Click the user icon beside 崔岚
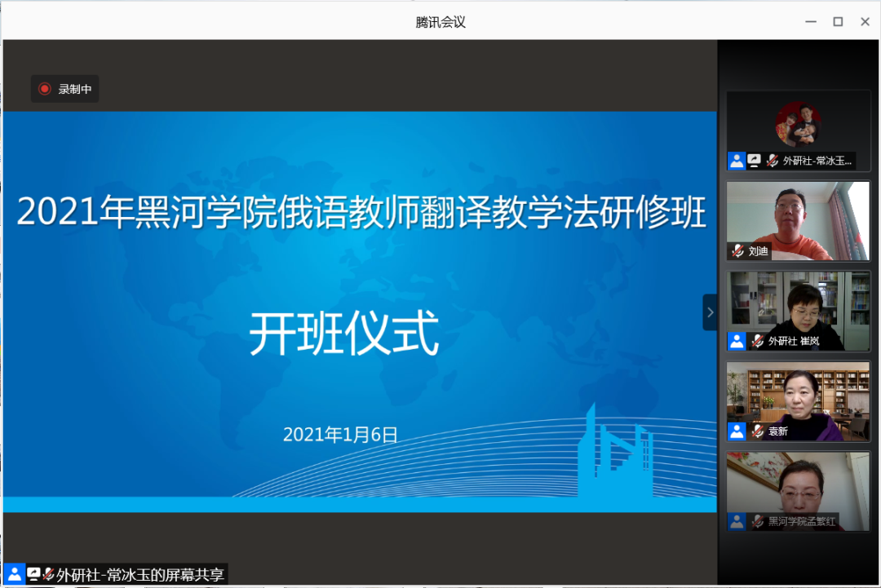 point(737,341)
